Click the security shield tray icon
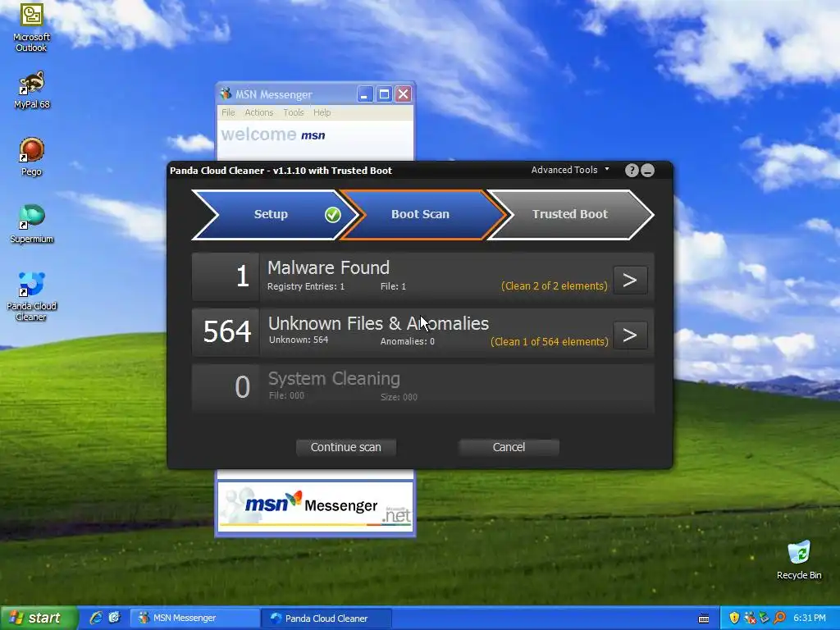840x630 pixels. (734, 618)
